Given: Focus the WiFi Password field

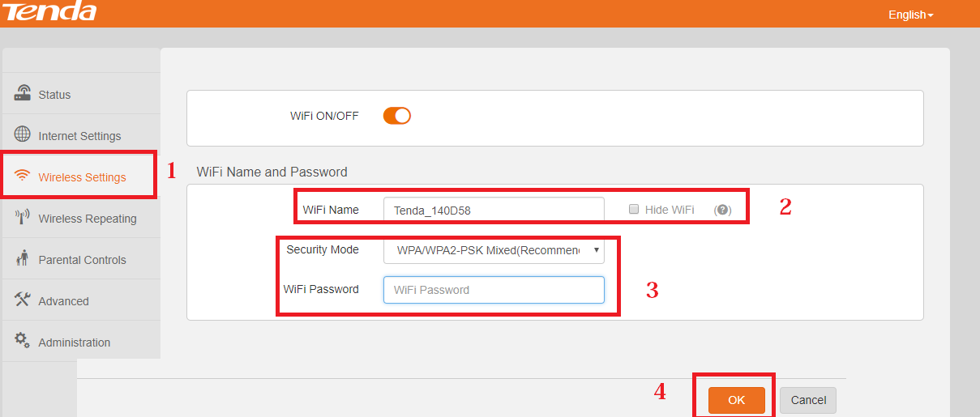Looking at the screenshot, I should pyautogui.click(x=494, y=290).
